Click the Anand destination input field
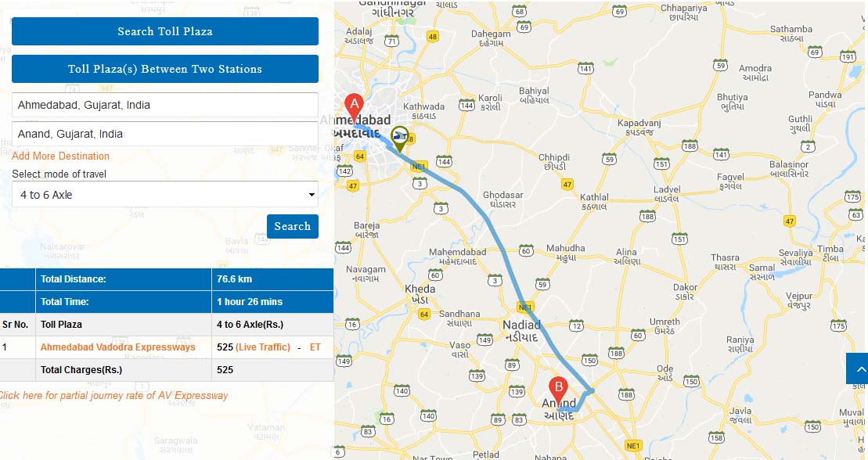868x460 pixels. click(x=165, y=134)
